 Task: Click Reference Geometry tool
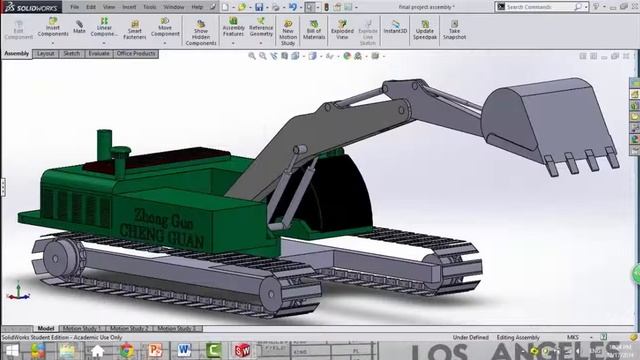[261, 27]
